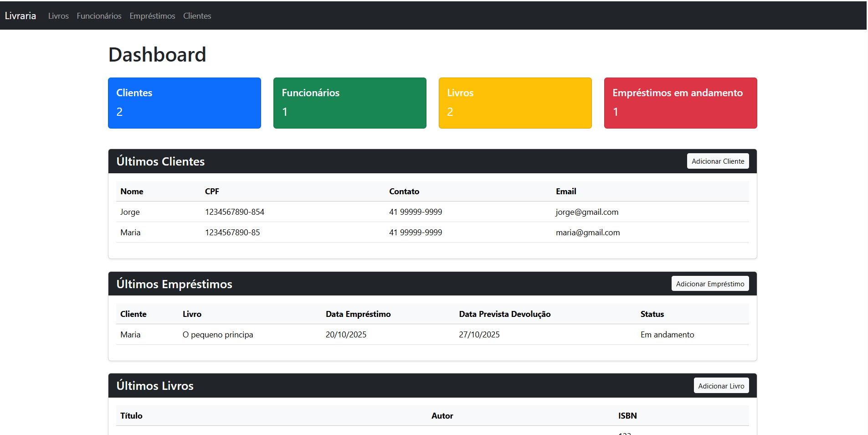Viewport: 868px width, 435px height.
Task: Click the jorge@gmail.com email cell
Action: pos(587,212)
